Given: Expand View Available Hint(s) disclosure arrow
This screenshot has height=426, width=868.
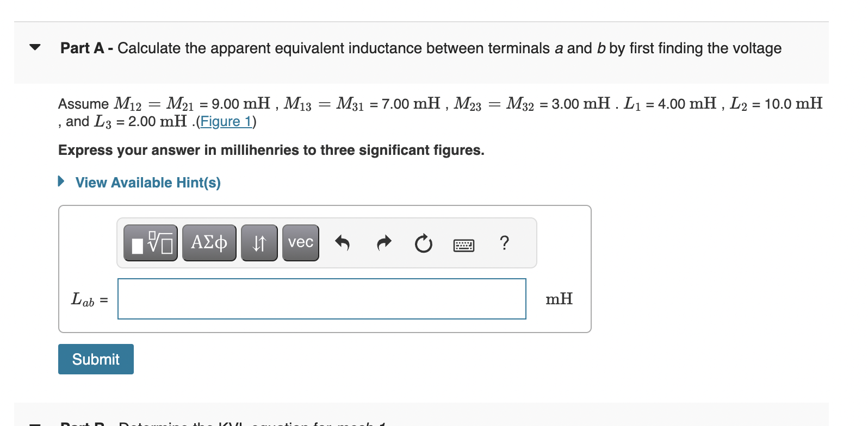Looking at the screenshot, I should pos(61,182).
